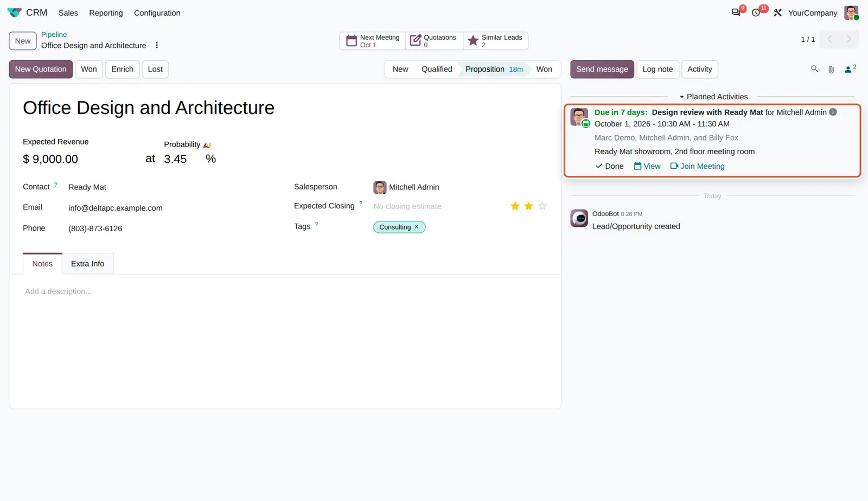Click the OdooBot avatar
The height and width of the screenshot is (501, 868).
tap(579, 218)
